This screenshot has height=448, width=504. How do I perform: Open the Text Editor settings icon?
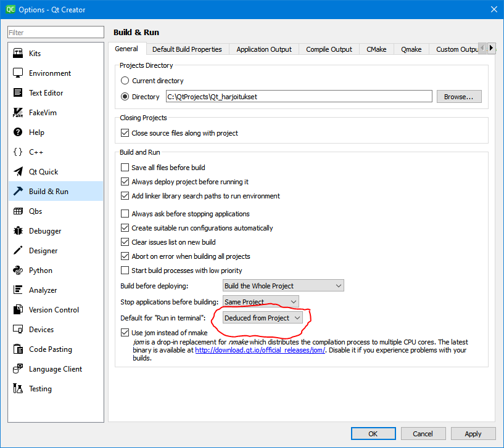click(x=18, y=93)
